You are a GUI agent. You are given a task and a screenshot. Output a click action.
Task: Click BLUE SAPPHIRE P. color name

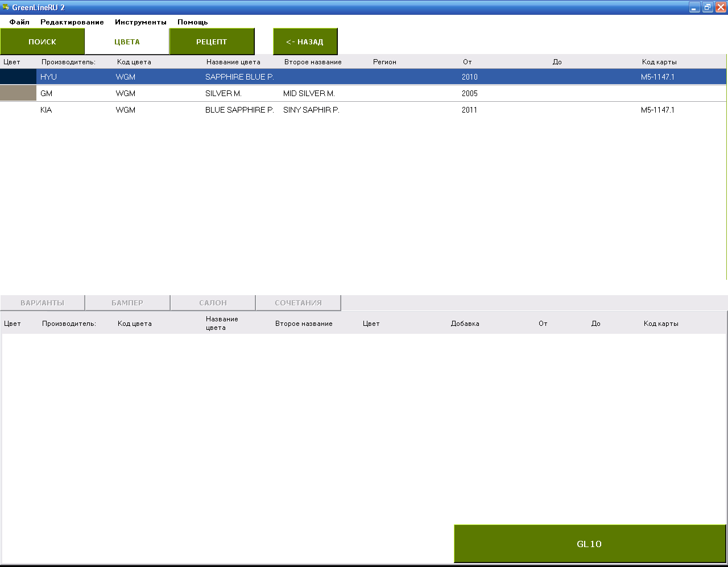point(239,110)
